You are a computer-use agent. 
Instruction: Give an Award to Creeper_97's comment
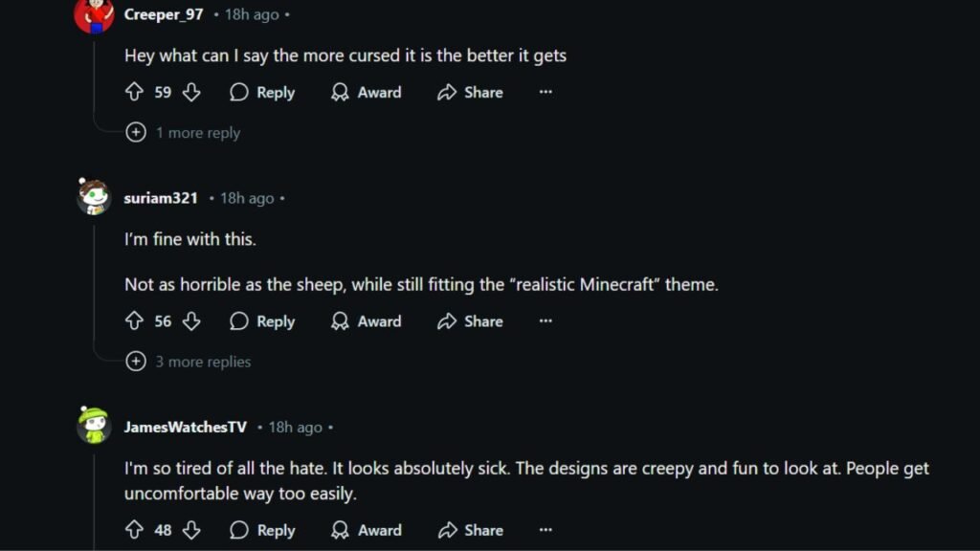coord(367,93)
